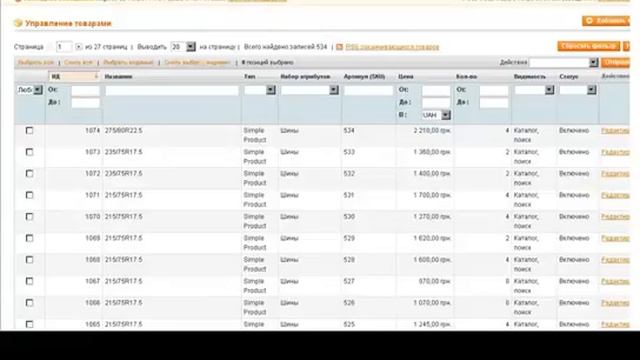640x360 pixels.
Task: Click the RSS feed icon
Action: (x=339, y=47)
